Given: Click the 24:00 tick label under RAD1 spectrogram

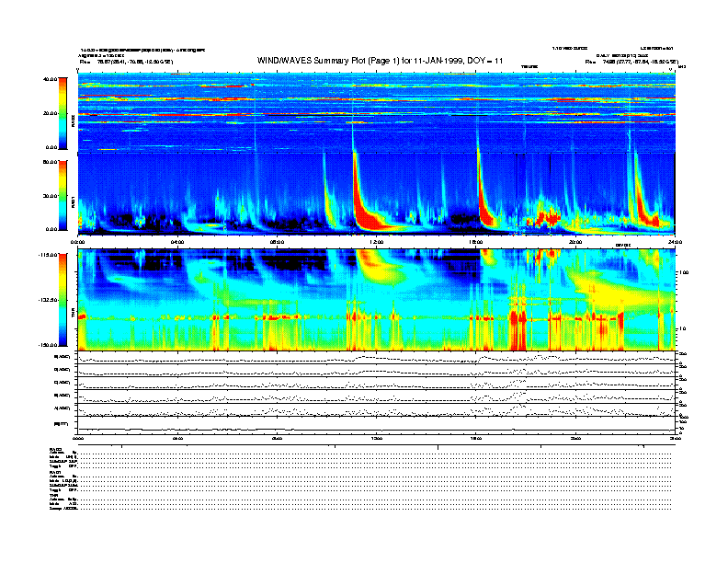Looking at the screenshot, I should pyautogui.click(x=675, y=242).
